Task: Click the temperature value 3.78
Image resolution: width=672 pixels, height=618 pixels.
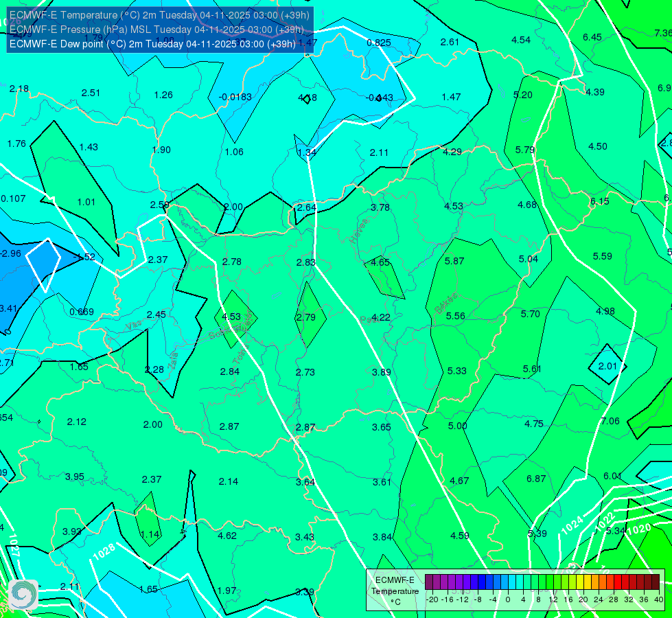Action: pyautogui.click(x=380, y=207)
